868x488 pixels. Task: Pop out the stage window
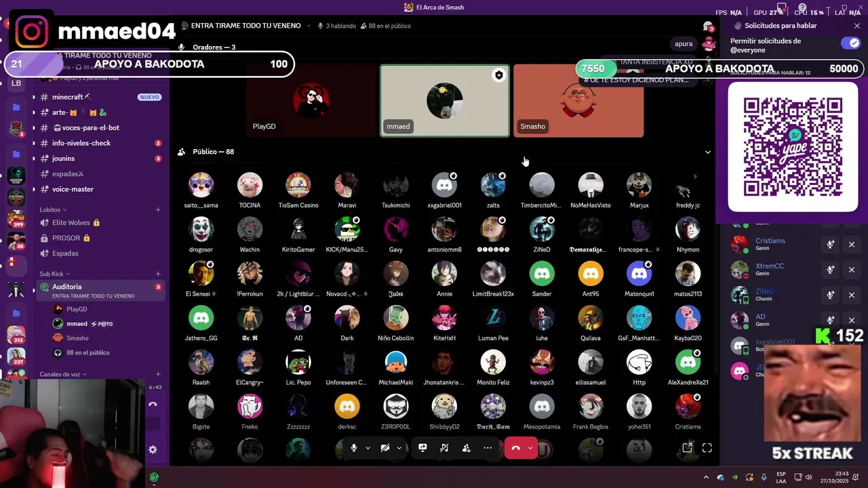687,448
